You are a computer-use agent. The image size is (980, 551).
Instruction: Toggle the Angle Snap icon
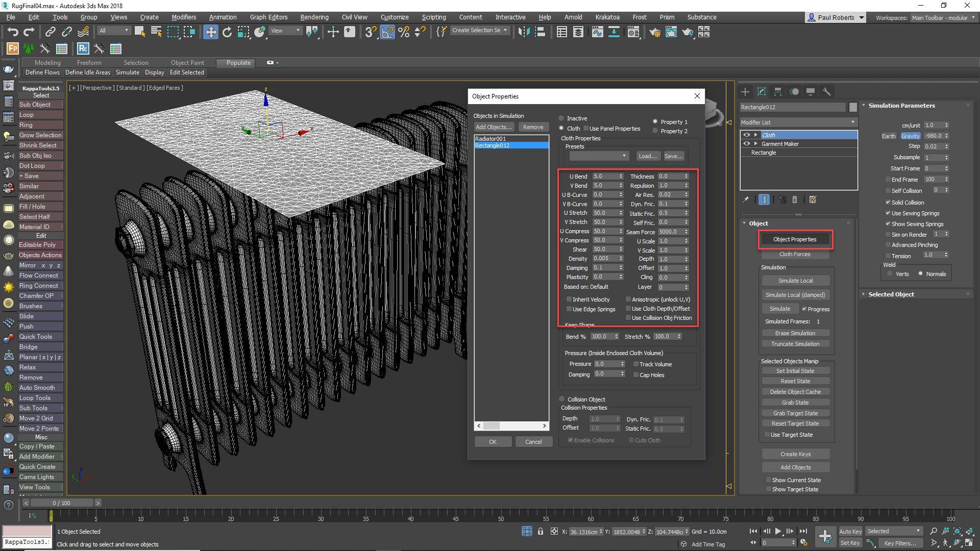coord(387,32)
